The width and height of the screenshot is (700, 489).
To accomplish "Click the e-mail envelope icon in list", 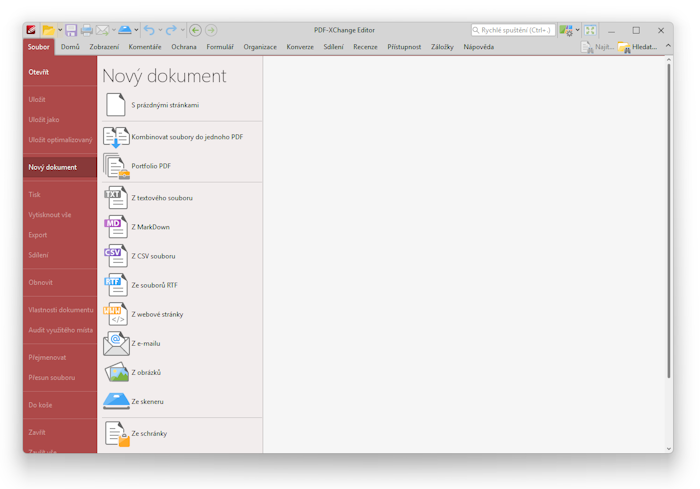I will (x=116, y=343).
